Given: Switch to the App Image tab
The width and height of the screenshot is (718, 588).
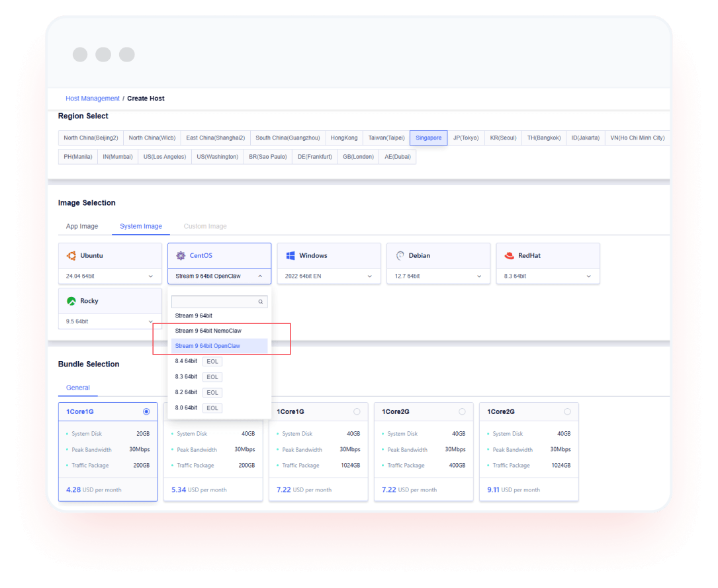Looking at the screenshot, I should pos(82,226).
